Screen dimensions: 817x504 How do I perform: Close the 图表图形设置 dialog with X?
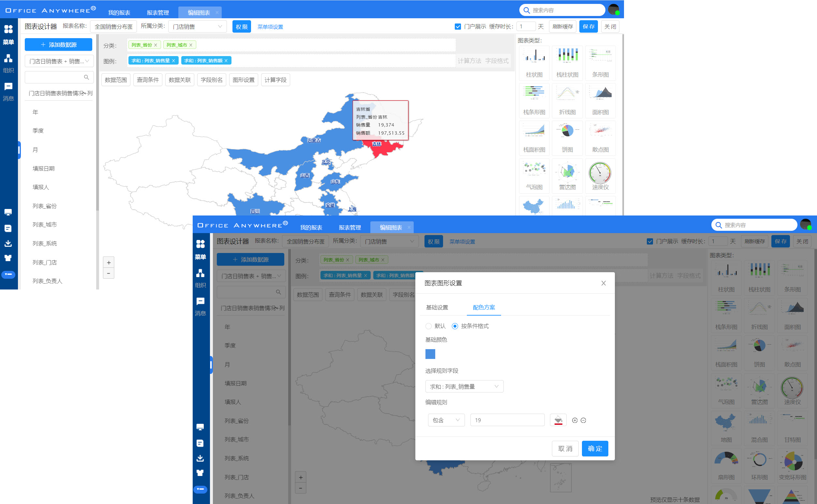click(603, 283)
